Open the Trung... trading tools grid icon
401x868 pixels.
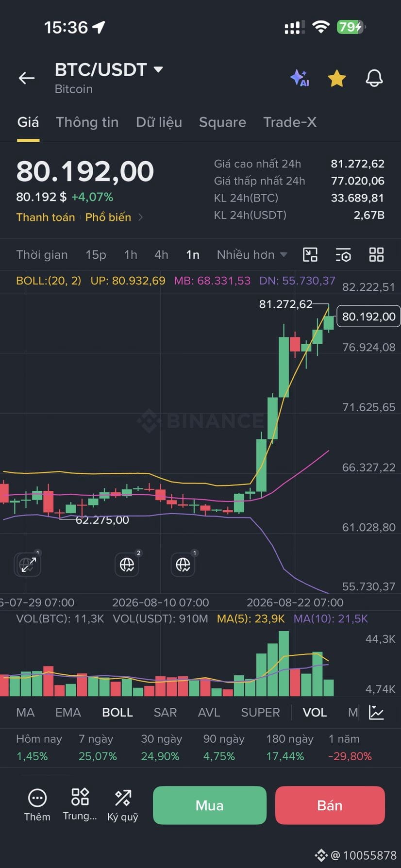point(80,805)
